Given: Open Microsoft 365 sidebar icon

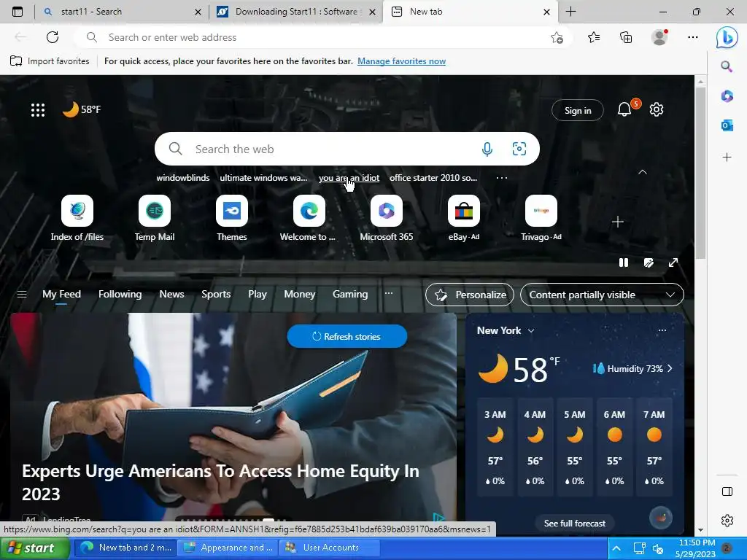Looking at the screenshot, I should (x=727, y=96).
